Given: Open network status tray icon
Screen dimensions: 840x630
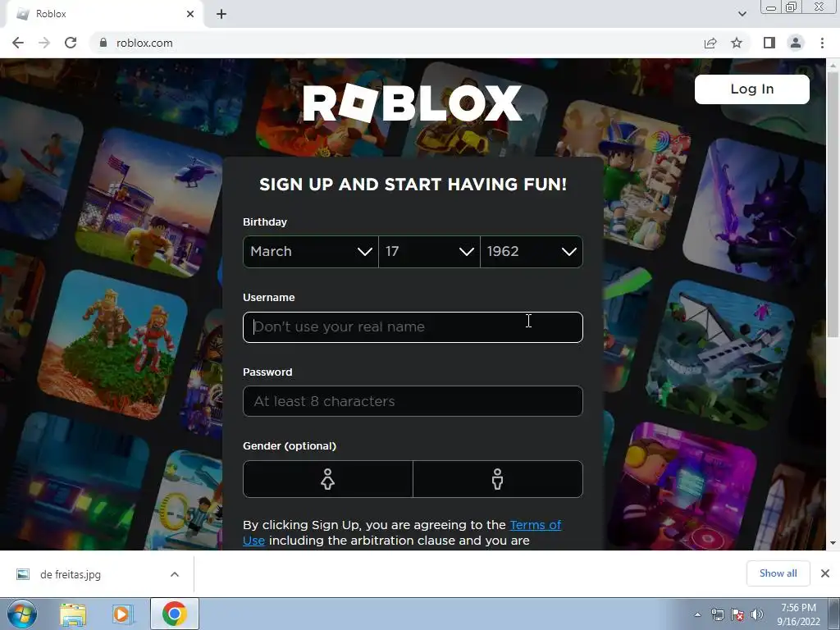Looking at the screenshot, I should (x=717, y=614).
